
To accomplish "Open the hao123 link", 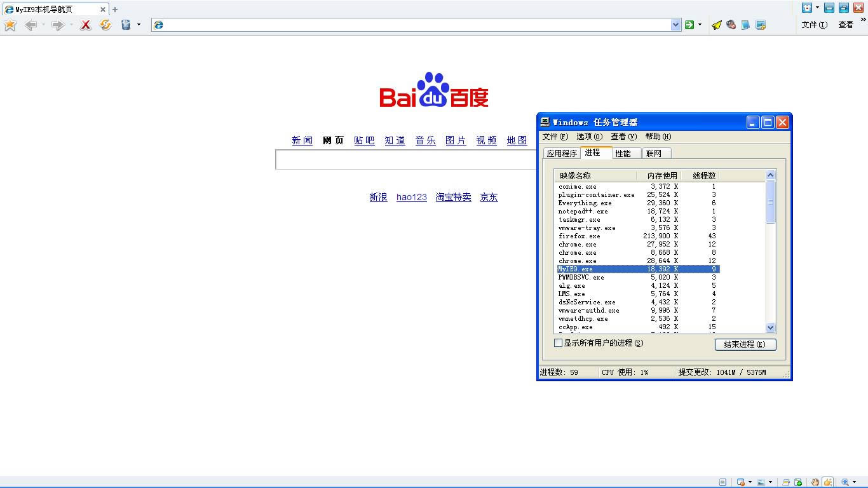I will point(411,198).
